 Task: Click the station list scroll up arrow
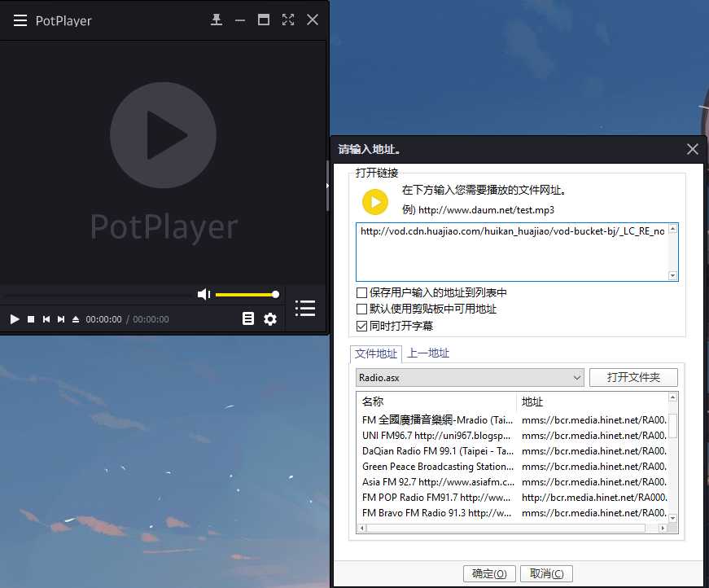click(673, 397)
